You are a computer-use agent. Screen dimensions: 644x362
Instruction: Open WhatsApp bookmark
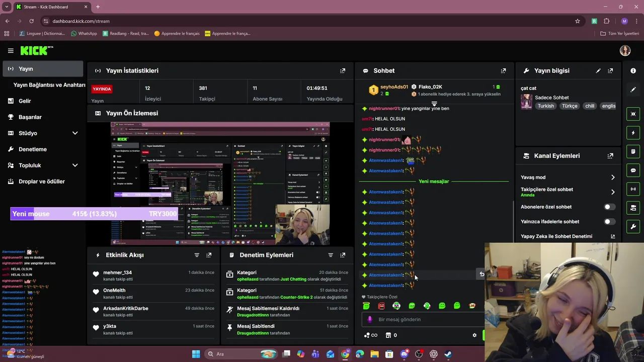point(84,34)
